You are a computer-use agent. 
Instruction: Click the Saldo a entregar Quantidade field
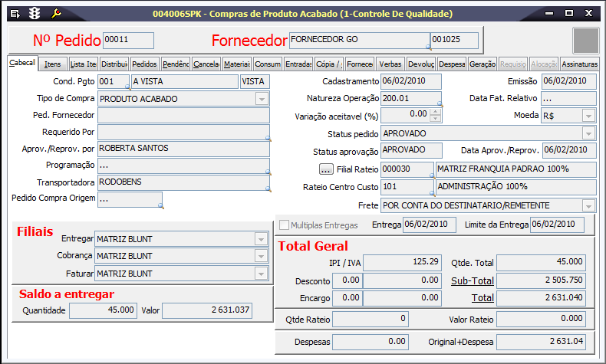click(104, 310)
